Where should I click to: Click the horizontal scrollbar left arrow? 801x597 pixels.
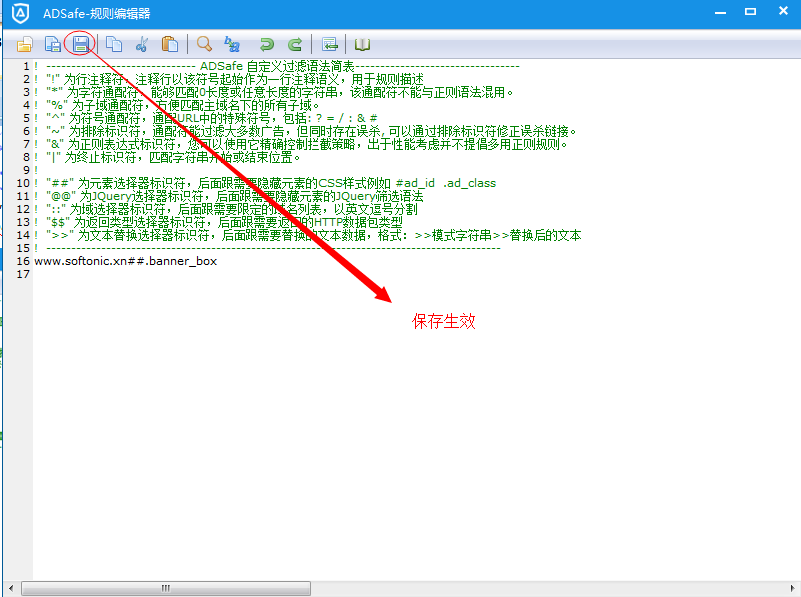pyautogui.click(x=11, y=588)
